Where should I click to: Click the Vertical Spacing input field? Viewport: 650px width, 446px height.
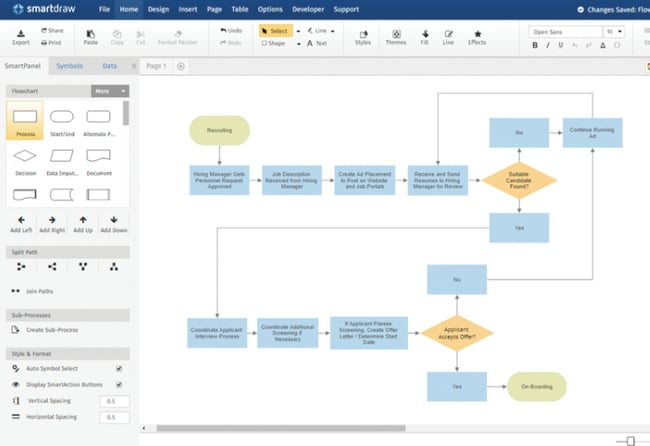click(114, 401)
